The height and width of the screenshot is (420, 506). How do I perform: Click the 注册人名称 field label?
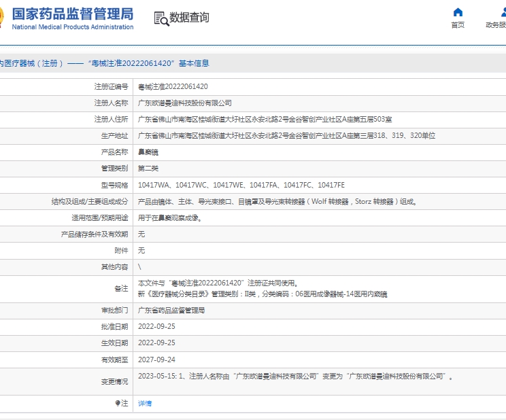(x=111, y=103)
